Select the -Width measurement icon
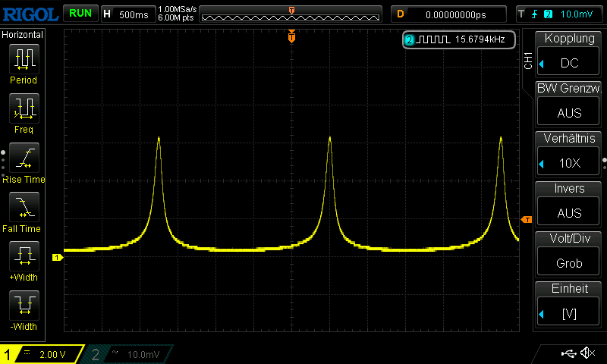Screen dimensions: 607x364 click(x=24, y=306)
